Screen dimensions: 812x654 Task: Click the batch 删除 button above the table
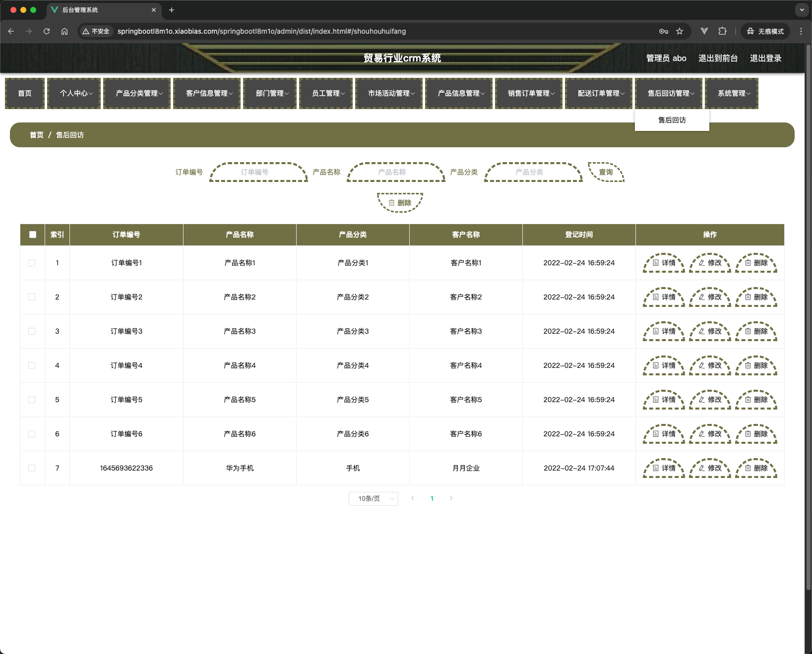[x=400, y=203]
